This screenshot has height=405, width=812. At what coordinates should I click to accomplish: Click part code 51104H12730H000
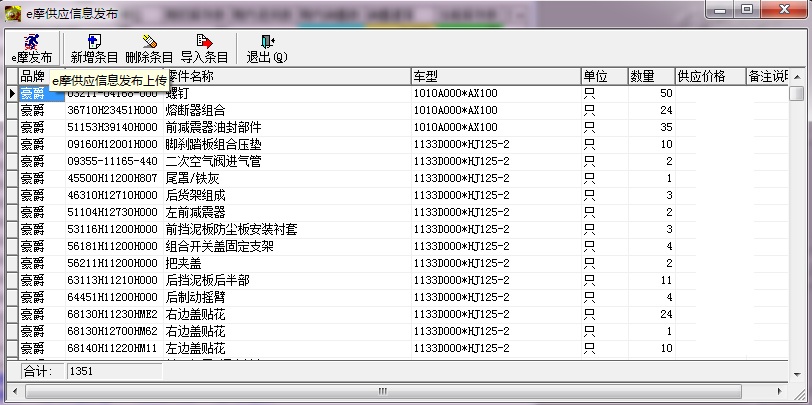pyautogui.click(x=112, y=212)
